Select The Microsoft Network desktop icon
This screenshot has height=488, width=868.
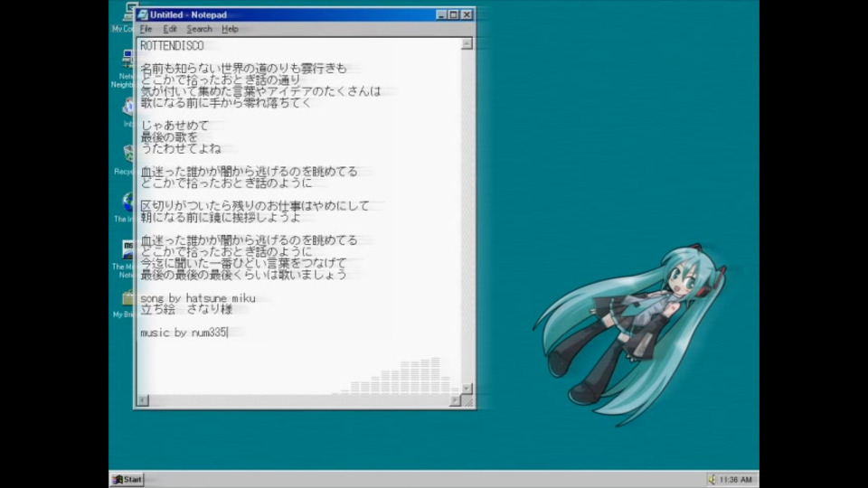(124, 259)
